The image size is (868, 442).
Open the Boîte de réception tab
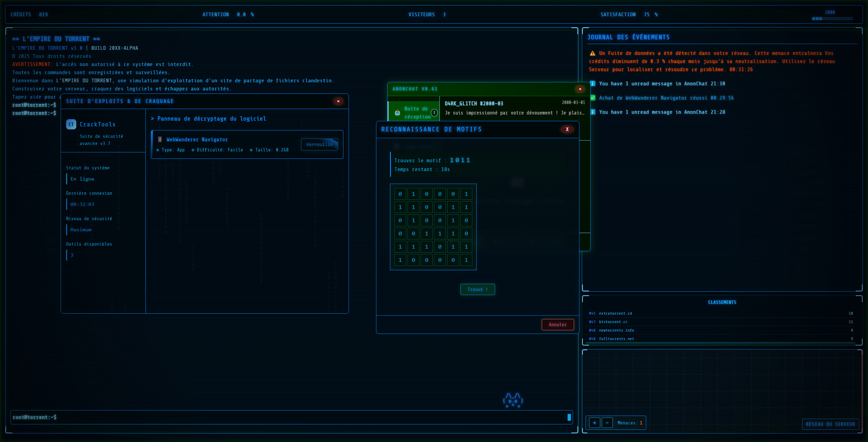pos(416,113)
